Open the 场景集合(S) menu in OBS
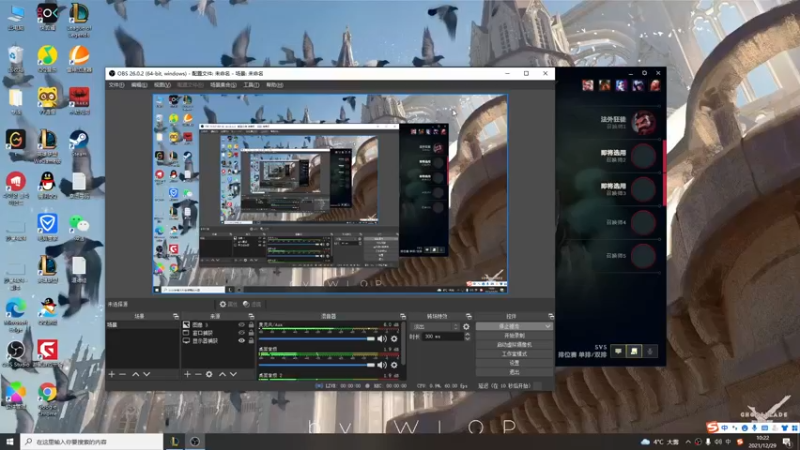 click(x=223, y=85)
